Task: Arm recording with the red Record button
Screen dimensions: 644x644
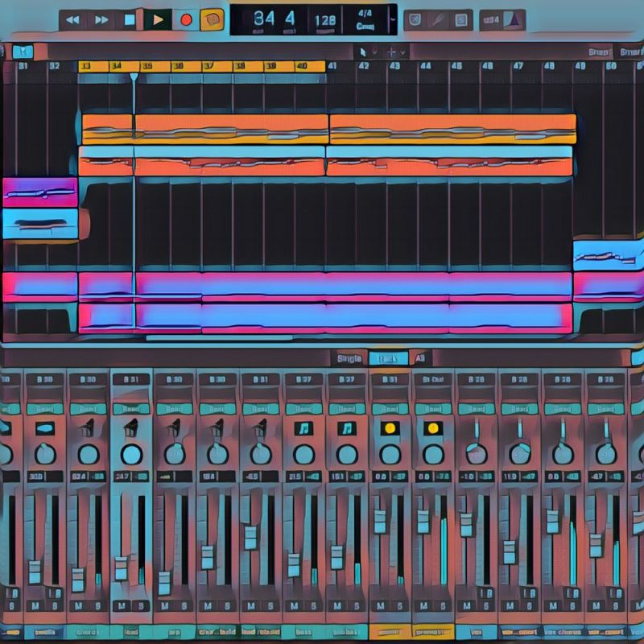Action: [186, 20]
